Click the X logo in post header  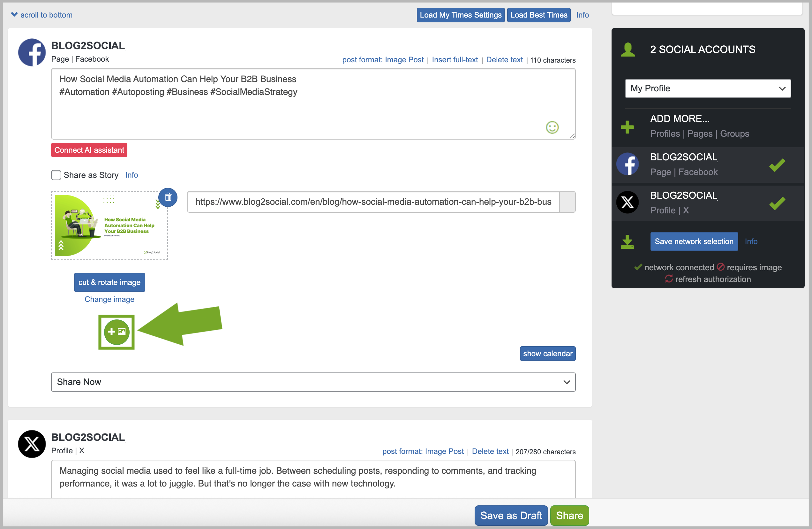click(x=32, y=444)
